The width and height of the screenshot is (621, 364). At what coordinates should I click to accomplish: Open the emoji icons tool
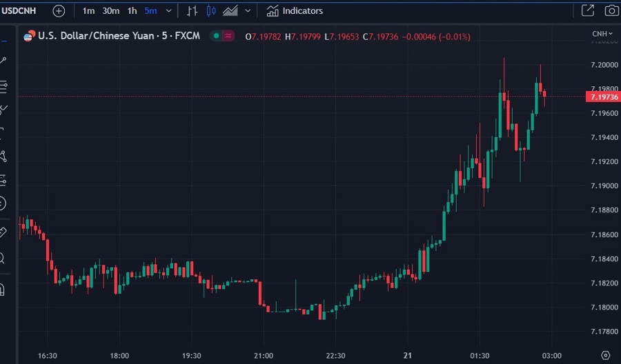click(2, 203)
